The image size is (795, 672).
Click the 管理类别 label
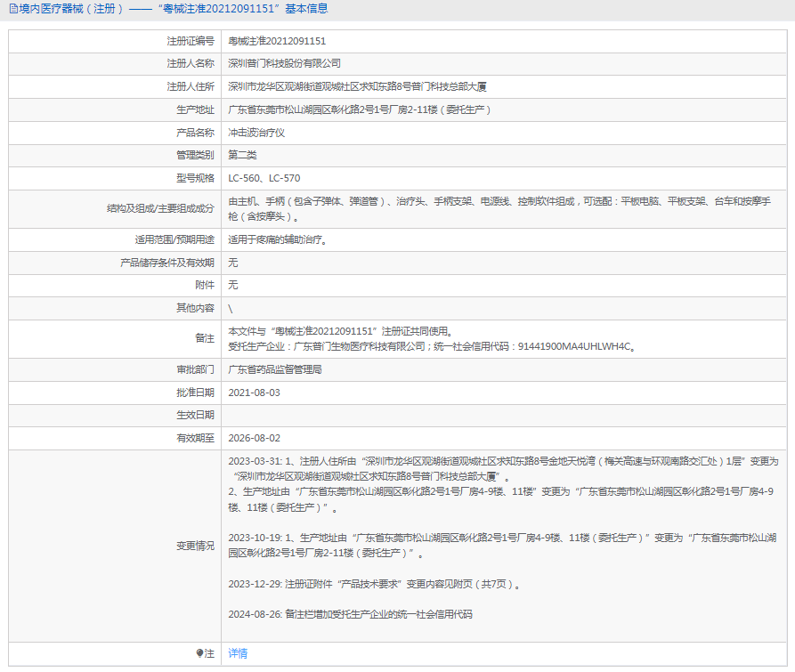195,155
